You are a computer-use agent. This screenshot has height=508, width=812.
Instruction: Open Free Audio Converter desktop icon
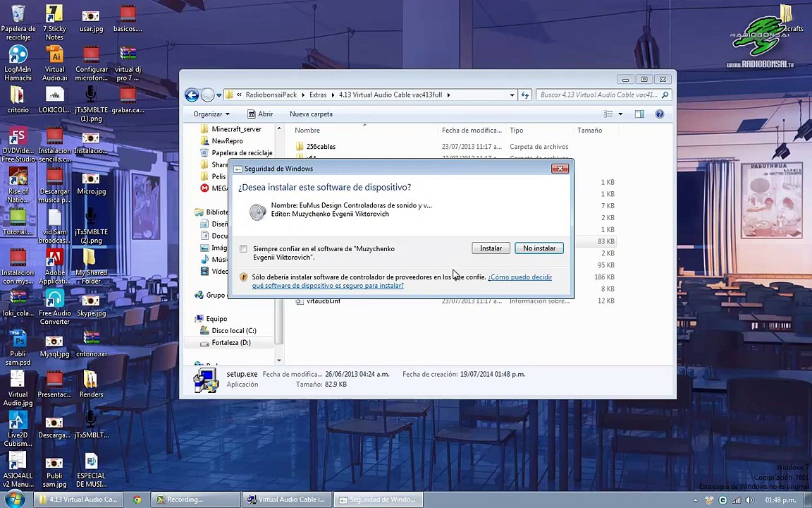[x=54, y=307]
